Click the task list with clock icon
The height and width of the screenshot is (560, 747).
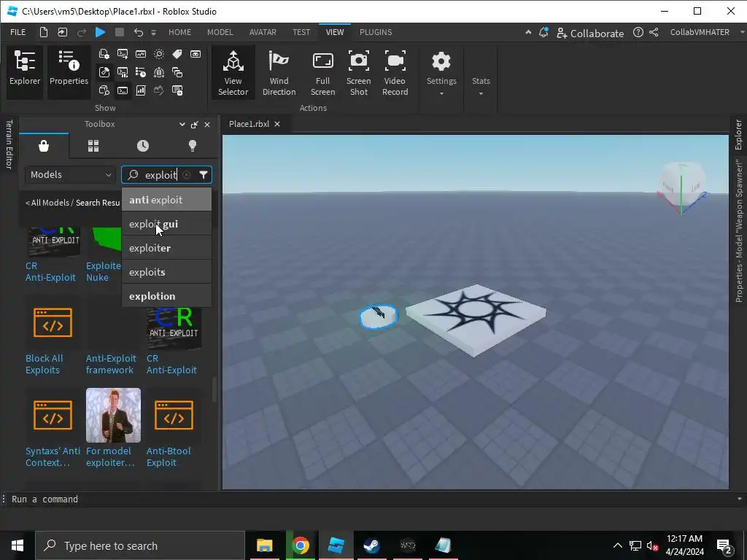(x=141, y=72)
